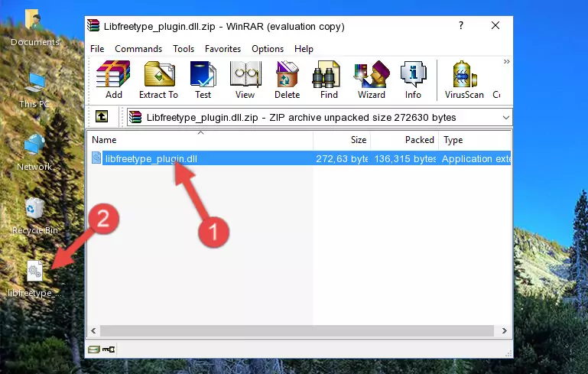Launch the Wizard tool
This screenshot has height=374, width=588.
pos(372,80)
